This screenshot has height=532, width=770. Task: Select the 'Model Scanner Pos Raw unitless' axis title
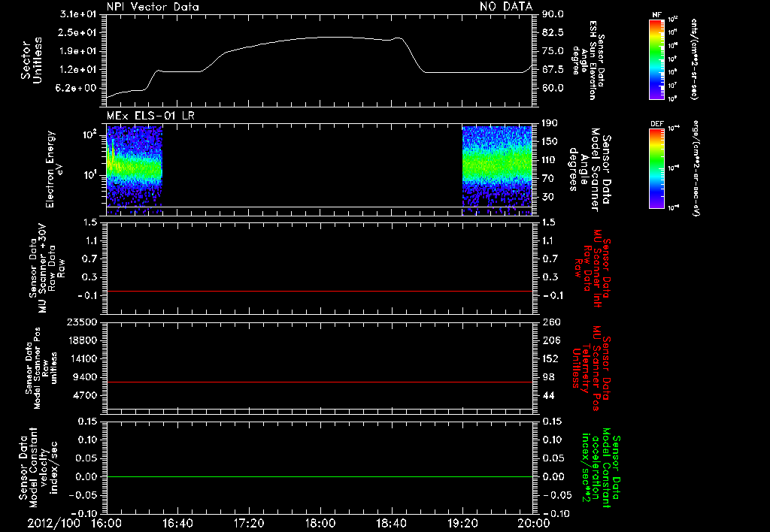tap(41, 368)
